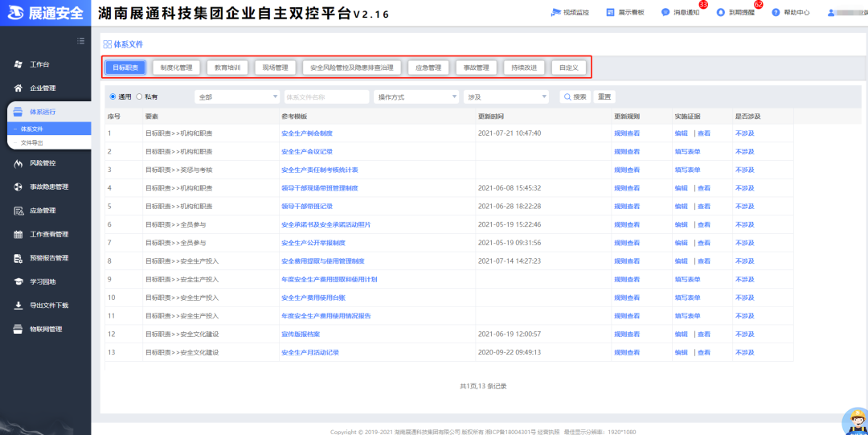Open the 展示看板 dashboard icon
The width and height of the screenshot is (868, 435).
click(x=611, y=13)
